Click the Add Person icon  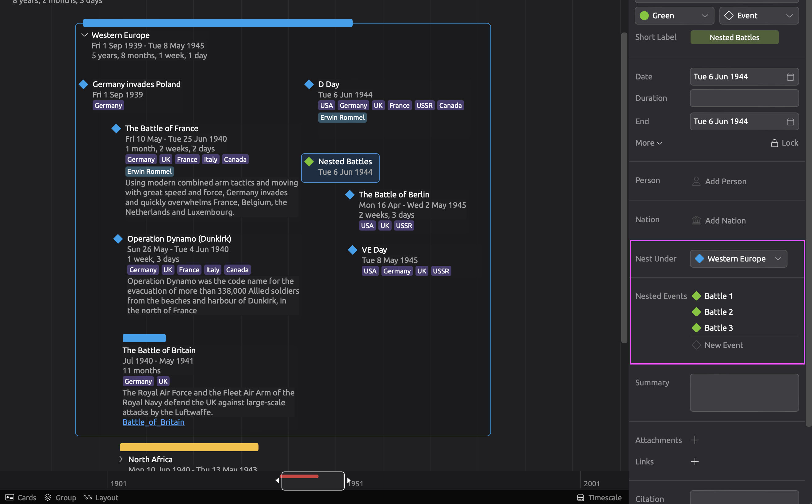696,181
